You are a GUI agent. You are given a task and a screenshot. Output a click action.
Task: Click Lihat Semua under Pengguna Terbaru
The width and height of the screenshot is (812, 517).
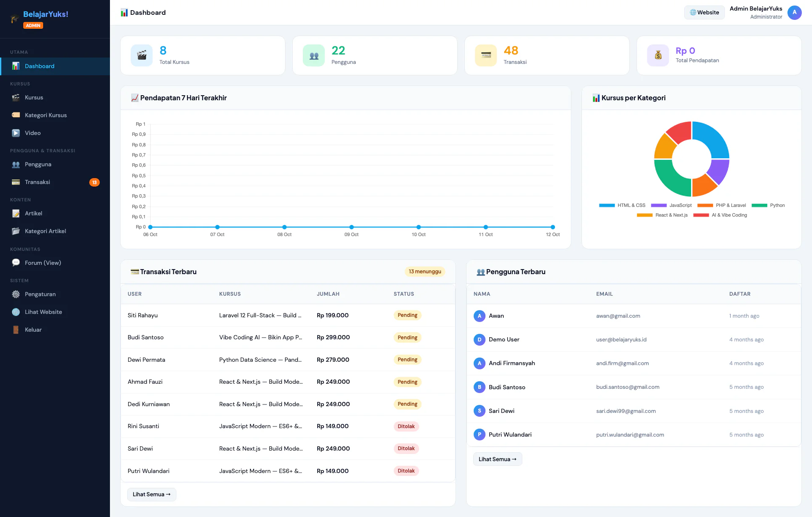pos(497,459)
